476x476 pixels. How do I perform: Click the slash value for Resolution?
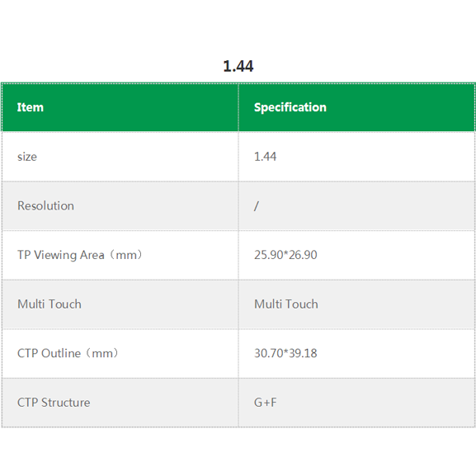(x=257, y=206)
